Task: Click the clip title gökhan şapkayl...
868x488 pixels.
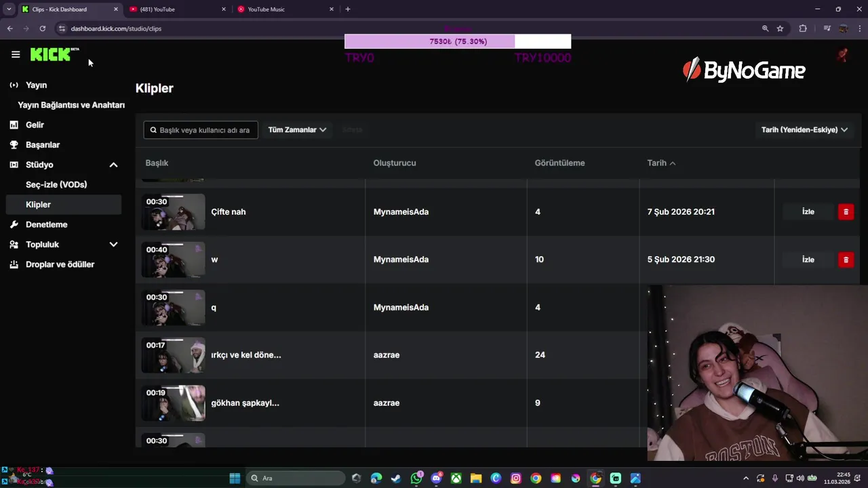Action: click(245, 403)
